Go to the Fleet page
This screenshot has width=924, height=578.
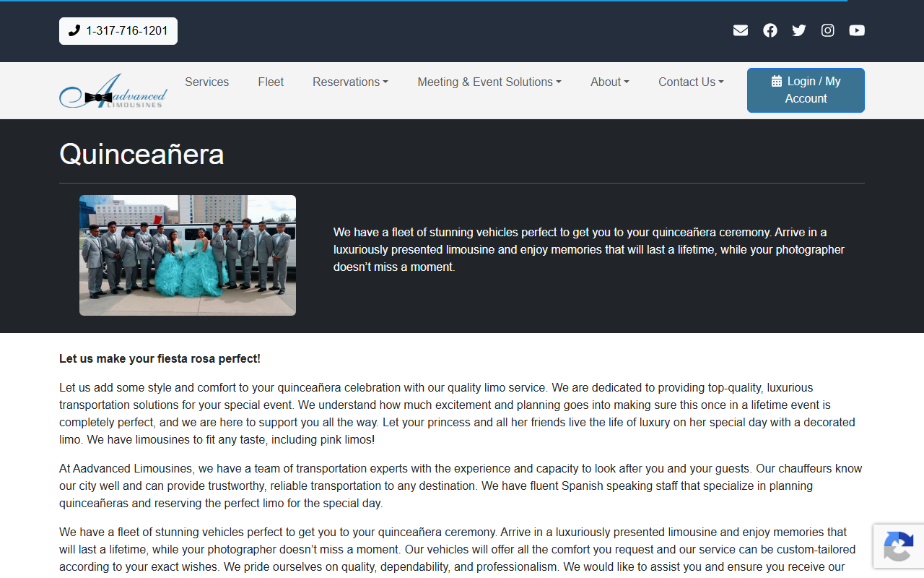point(271,82)
